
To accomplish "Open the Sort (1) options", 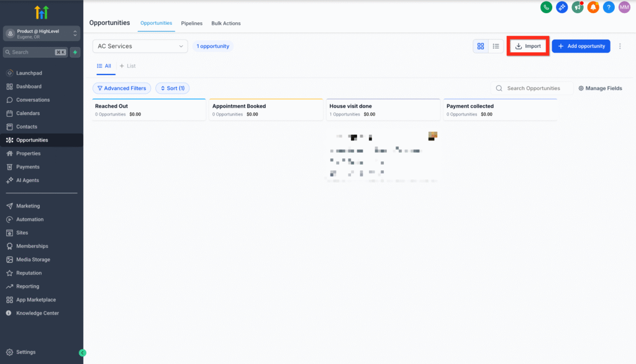I will coord(173,88).
